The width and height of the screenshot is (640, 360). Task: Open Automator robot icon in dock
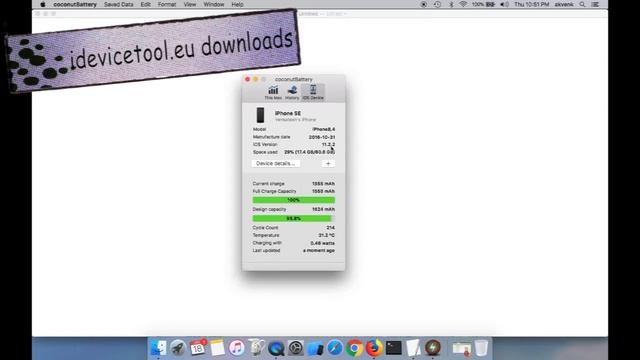[256, 348]
